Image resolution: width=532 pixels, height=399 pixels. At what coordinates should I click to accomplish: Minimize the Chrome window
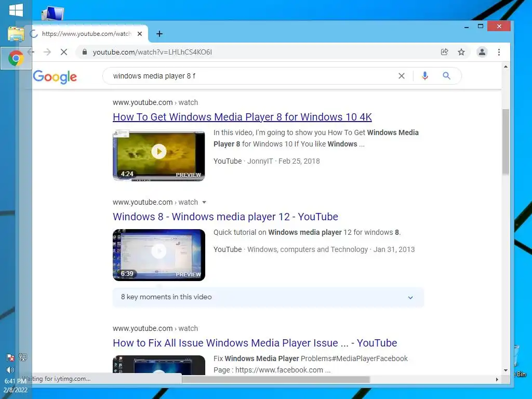[x=467, y=26]
